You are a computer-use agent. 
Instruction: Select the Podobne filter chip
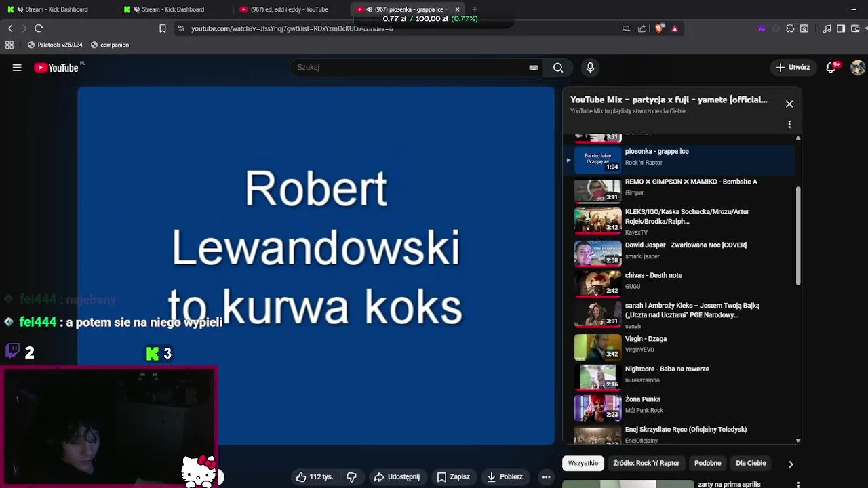click(x=707, y=463)
